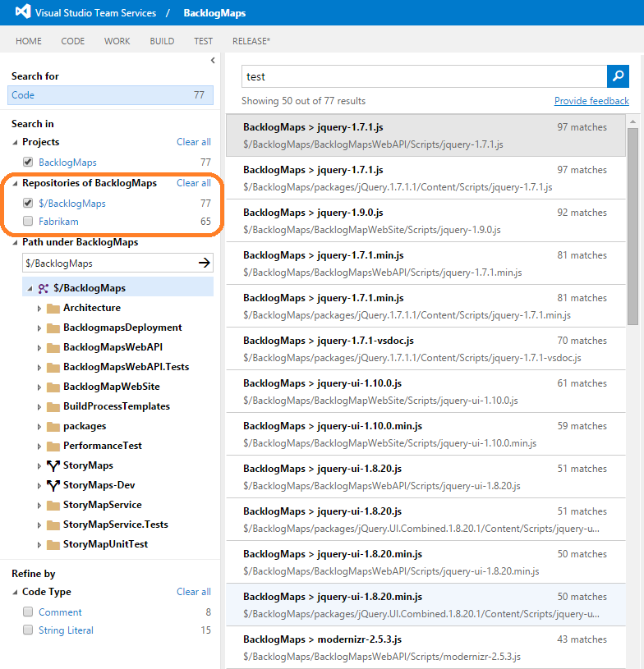The image size is (644, 669).
Task: Select the Code search type row
Action: tap(110, 94)
